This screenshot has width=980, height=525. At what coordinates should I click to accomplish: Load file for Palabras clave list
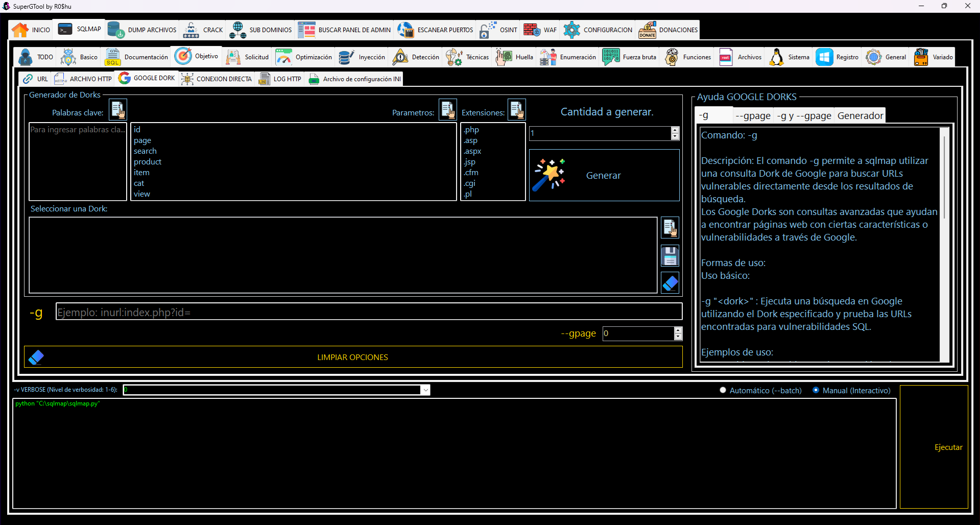(118, 109)
